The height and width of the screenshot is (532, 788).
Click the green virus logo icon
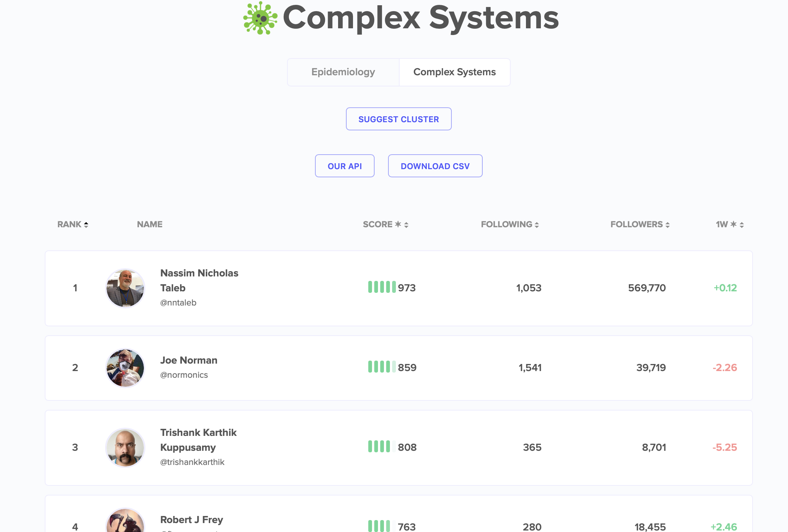click(260, 18)
